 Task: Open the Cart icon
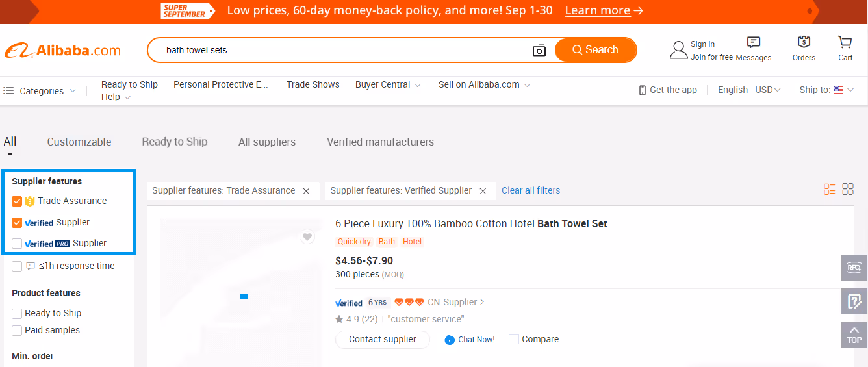pyautogui.click(x=845, y=42)
